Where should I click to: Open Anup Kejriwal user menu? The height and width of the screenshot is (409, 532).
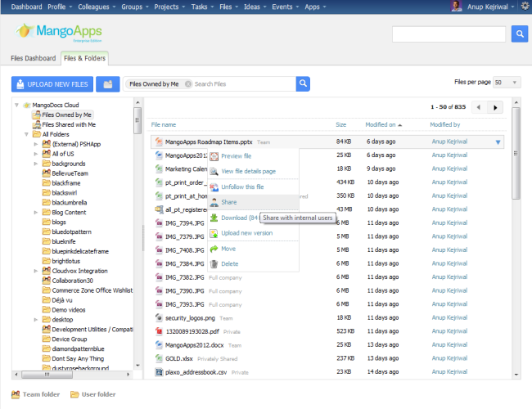click(x=490, y=7)
